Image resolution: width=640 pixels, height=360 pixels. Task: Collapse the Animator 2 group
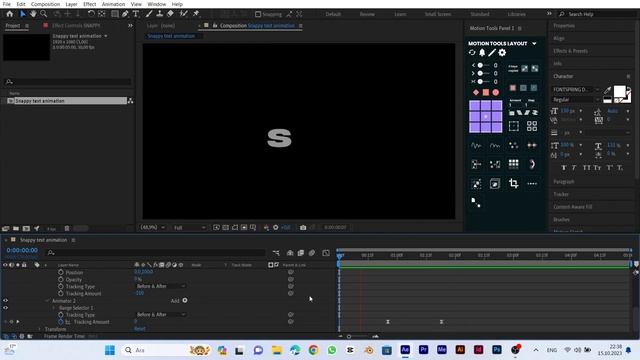(47, 301)
